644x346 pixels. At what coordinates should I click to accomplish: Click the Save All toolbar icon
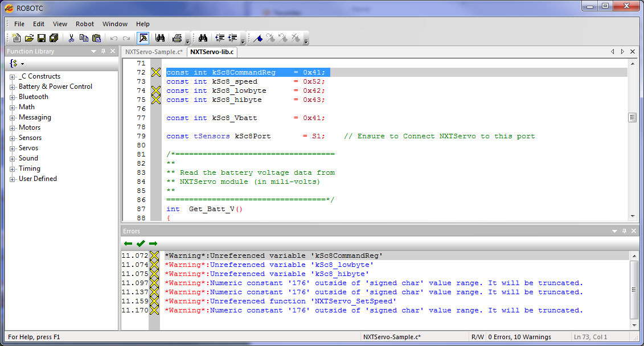point(54,38)
